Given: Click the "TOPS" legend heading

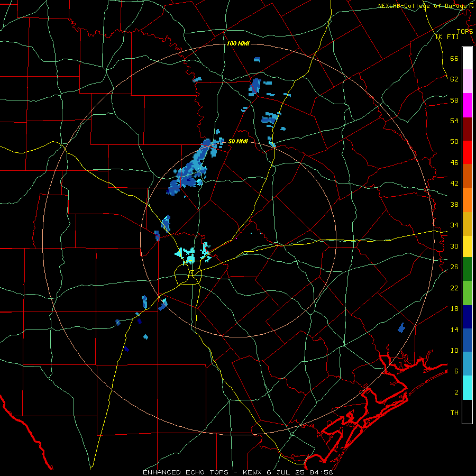Looking at the screenshot, I should coord(465,31).
